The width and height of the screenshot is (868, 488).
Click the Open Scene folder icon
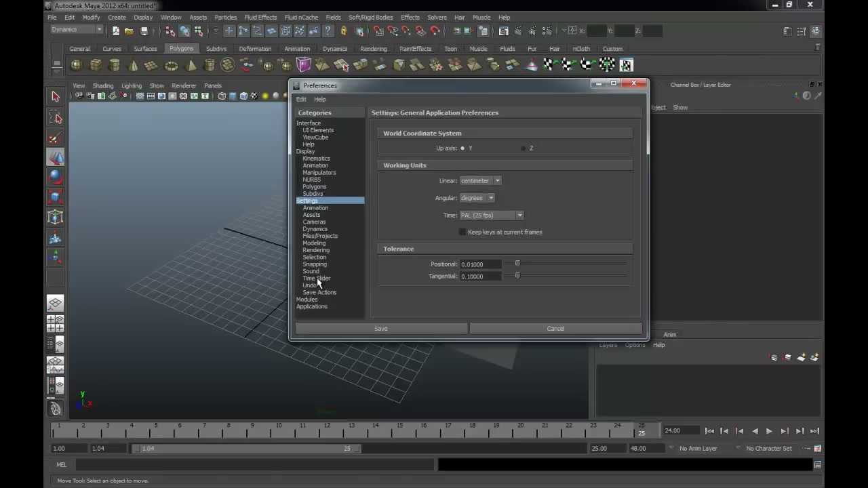129,31
